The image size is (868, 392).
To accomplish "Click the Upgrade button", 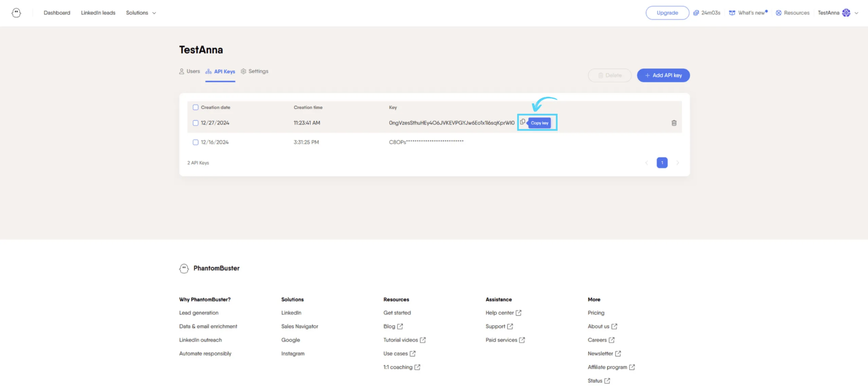I will 667,13.
